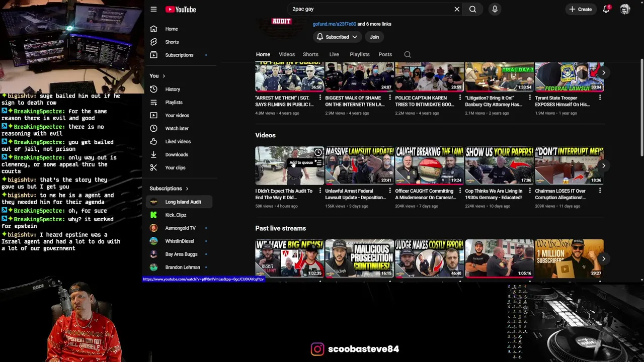Switch to the channel Live tab
This screenshot has width=644, height=362.
point(334,54)
